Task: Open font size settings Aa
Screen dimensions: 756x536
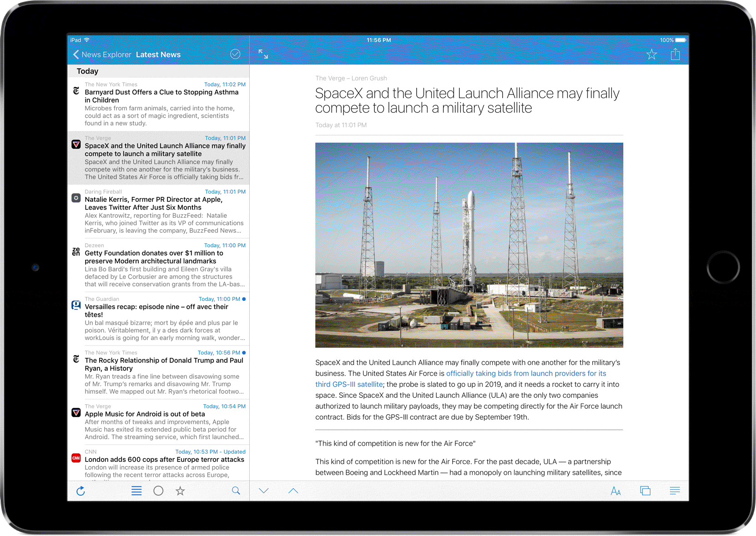Action: [616, 491]
